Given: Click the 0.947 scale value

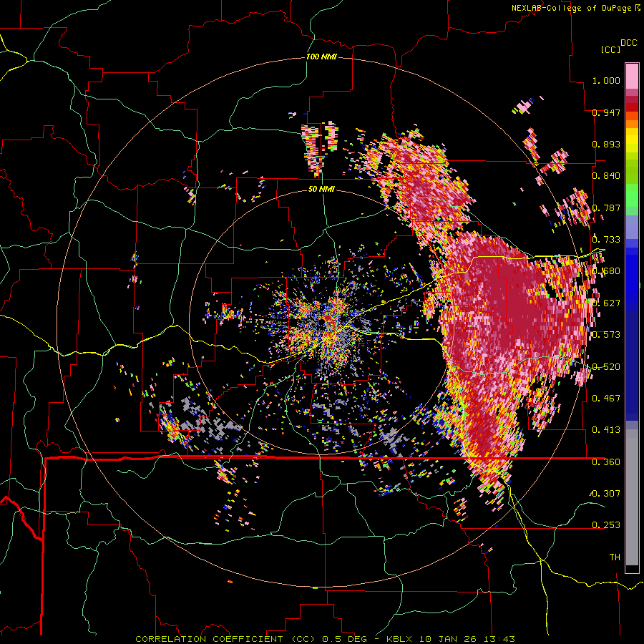Looking at the screenshot, I should tap(606, 112).
